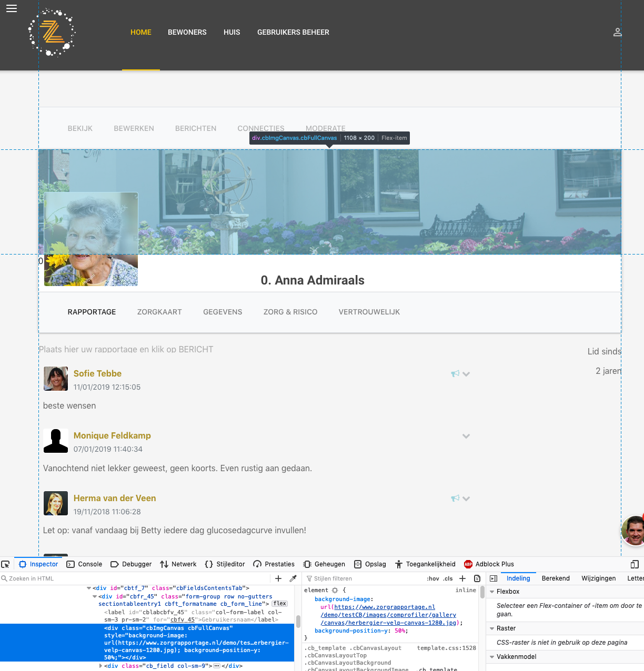Viewport: 644px width, 671px height.
Task: Open the Console panel
Action: click(84, 564)
